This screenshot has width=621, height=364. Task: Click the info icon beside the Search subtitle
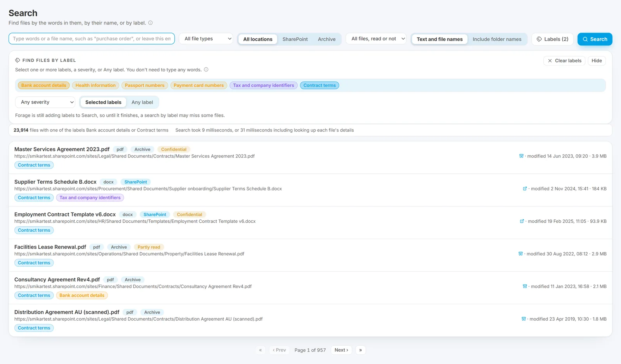click(x=151, y=23)
